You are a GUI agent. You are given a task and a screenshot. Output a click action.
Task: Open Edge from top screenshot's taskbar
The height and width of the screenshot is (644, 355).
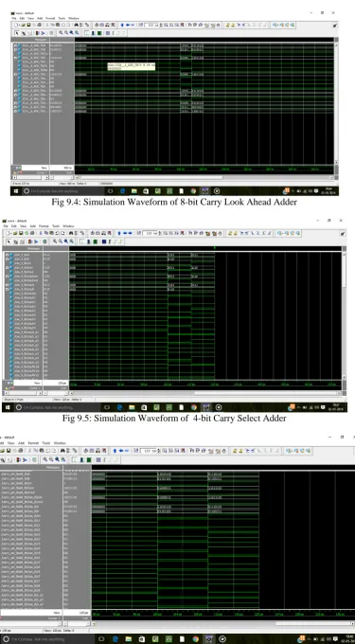point(123,191)
